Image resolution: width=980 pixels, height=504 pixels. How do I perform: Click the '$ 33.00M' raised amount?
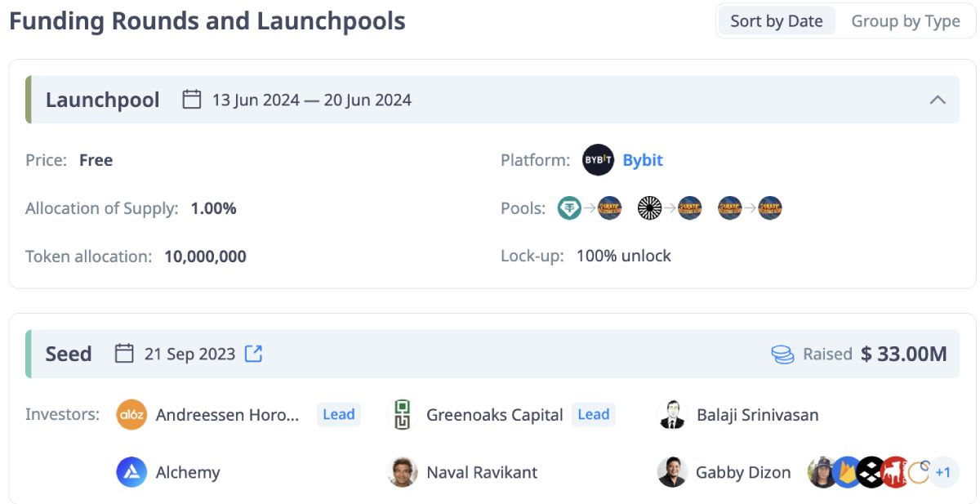point(904,354)
